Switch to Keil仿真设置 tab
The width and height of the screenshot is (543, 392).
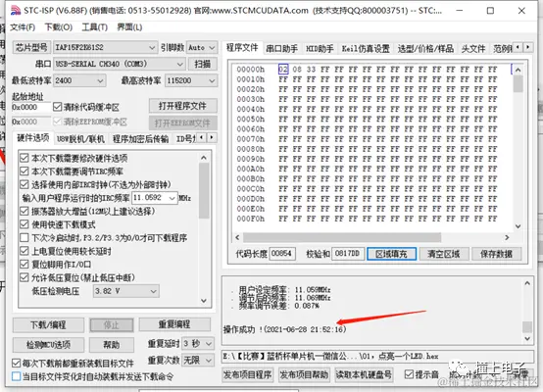click(x=366, y=49)
